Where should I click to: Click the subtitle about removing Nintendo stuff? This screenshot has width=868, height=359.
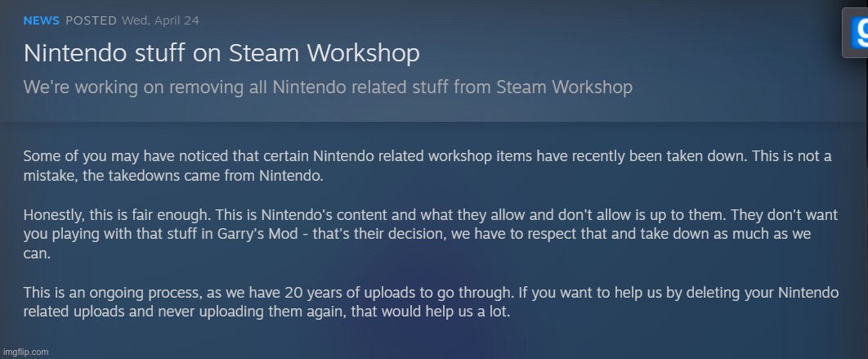point(328,88)
